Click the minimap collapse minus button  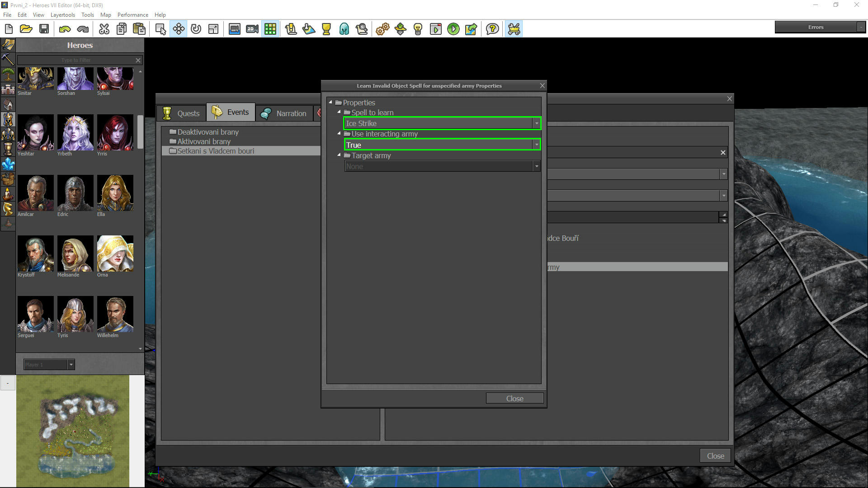point(8,383)
